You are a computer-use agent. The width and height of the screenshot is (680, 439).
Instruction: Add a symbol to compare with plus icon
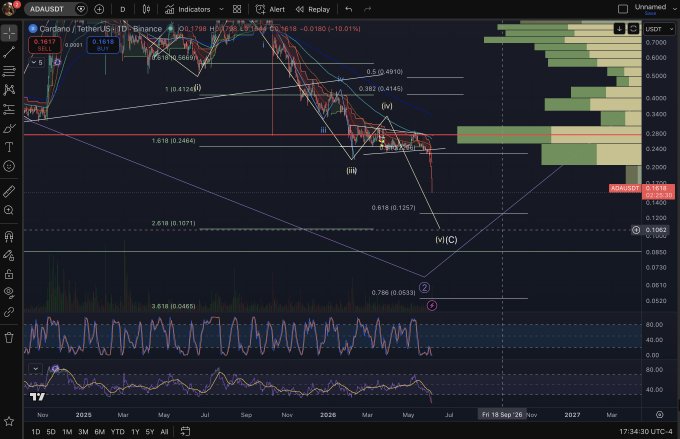[x=99, y=9]
